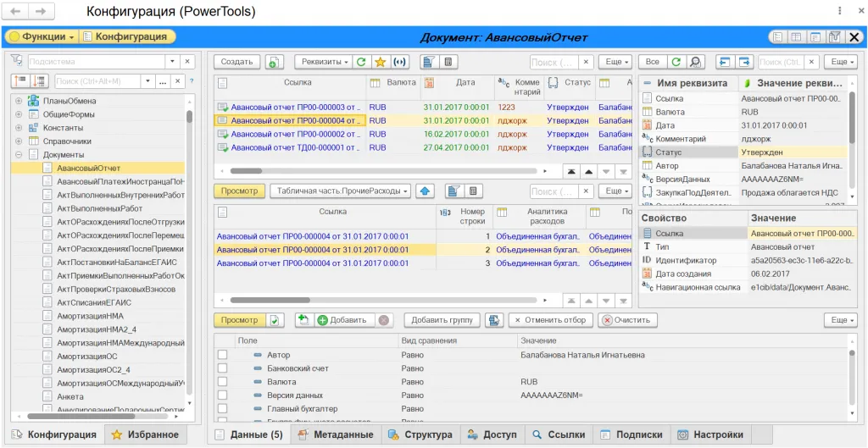Open the Реквизиты dropdown

point(322,62)
